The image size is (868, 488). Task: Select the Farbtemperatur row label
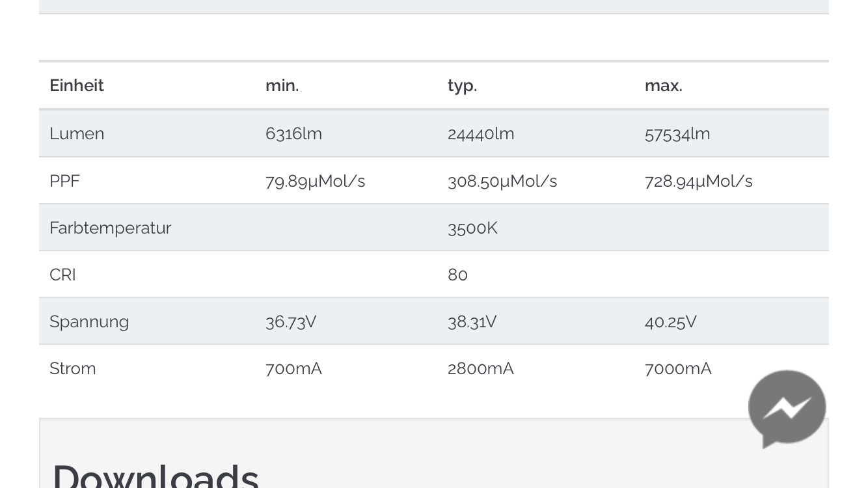tap(110, 228)
